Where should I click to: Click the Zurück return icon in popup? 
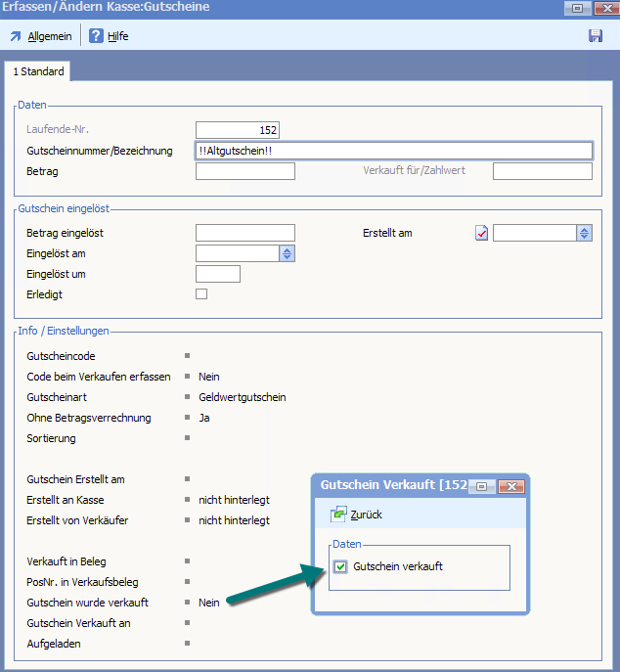point(338,515)
